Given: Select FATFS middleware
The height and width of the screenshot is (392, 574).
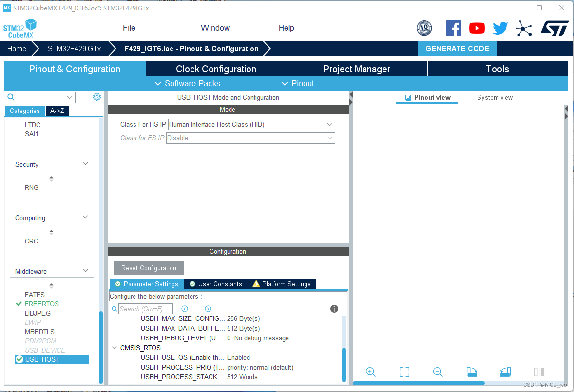Looking at the screenshot, I should (x=35, y=295).
